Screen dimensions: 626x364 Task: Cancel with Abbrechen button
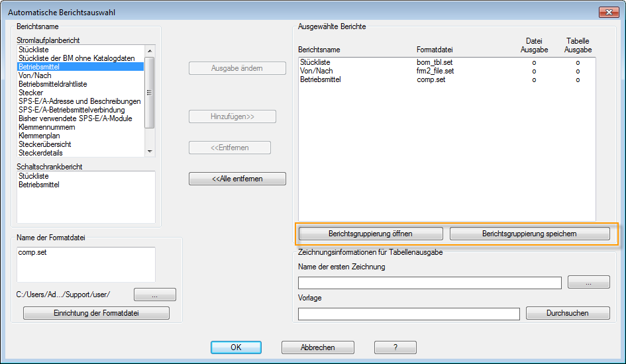[x=318, y=347]
